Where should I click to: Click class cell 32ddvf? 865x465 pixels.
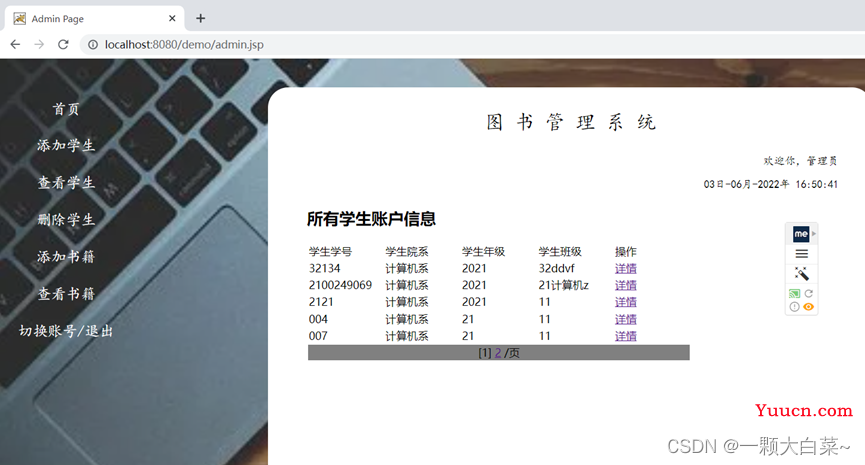click(x=557, y=269)
